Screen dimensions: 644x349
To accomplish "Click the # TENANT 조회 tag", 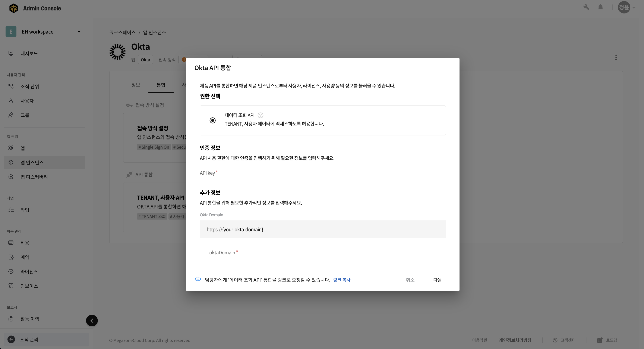I will 152,217.
